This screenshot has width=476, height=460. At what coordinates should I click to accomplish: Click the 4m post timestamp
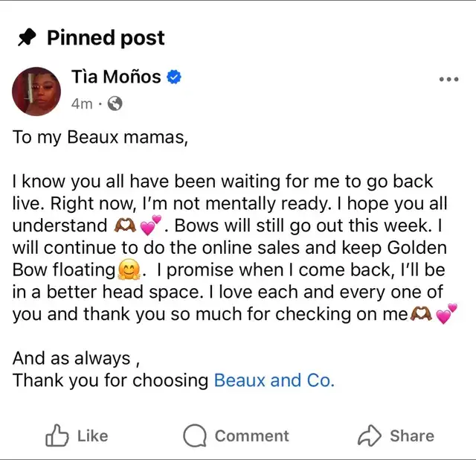coord(81,104)
